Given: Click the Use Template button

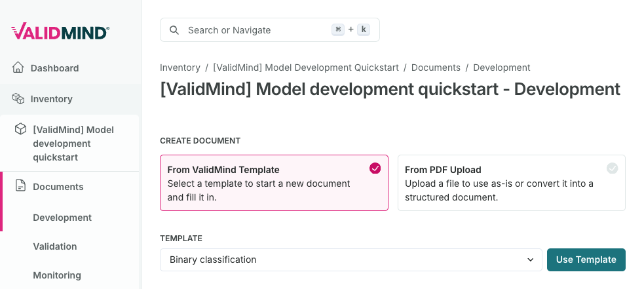Looking at the screenshot, I should pyautogui.click(x=586, y=260).
